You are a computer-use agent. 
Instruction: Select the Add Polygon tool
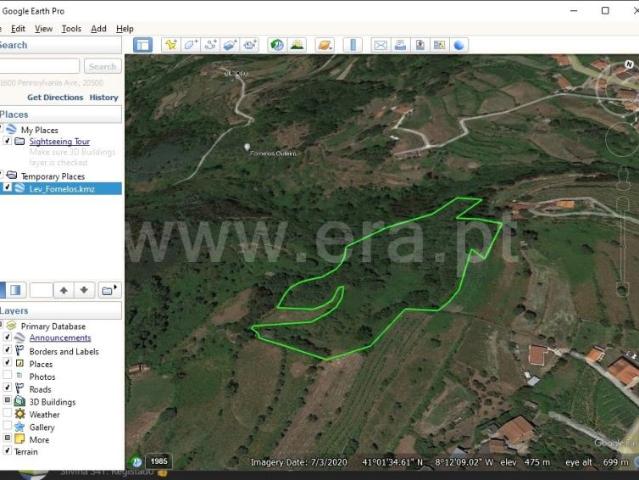tap(191, 45)
